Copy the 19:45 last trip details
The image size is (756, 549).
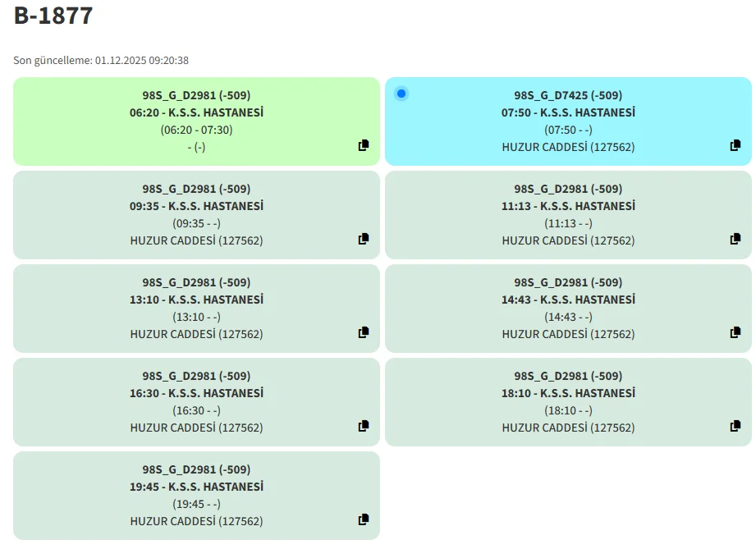pos(364,520)
